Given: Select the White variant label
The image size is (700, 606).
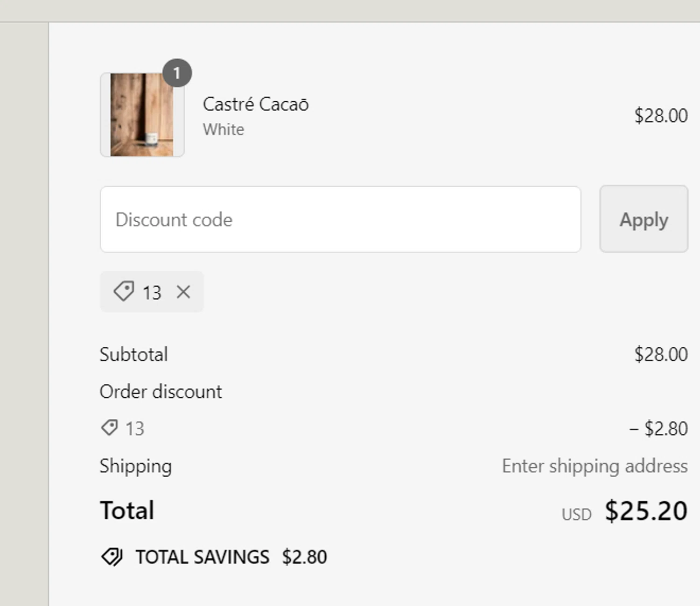Looking at the screenshot, I should pos(223,129).
